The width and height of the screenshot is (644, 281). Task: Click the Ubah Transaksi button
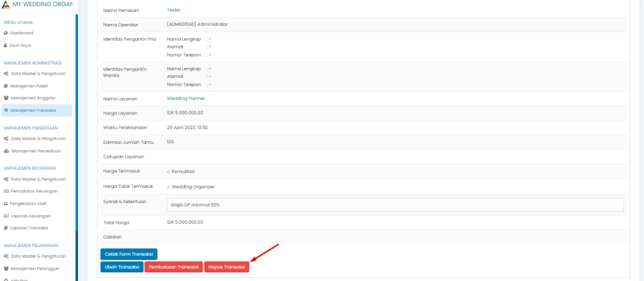click(x=122, y=267)
